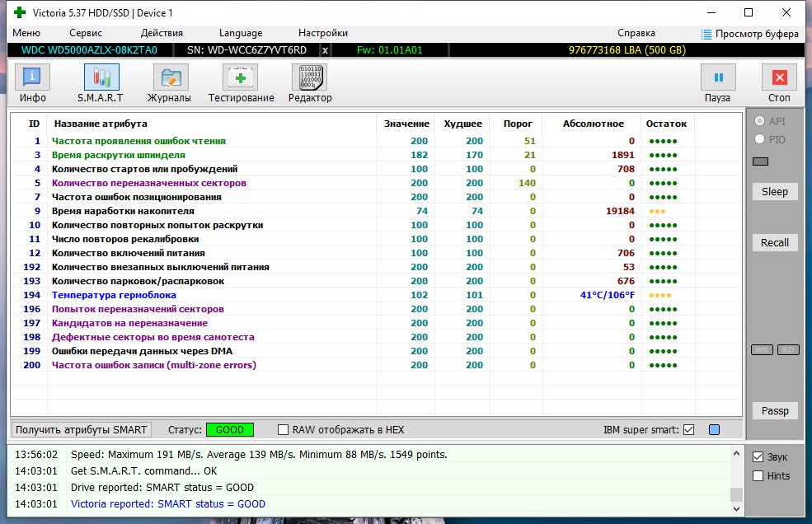This screenshot has width=812, height=524.
Task: Click the Название атрибута column header
Action: (211, 124)
